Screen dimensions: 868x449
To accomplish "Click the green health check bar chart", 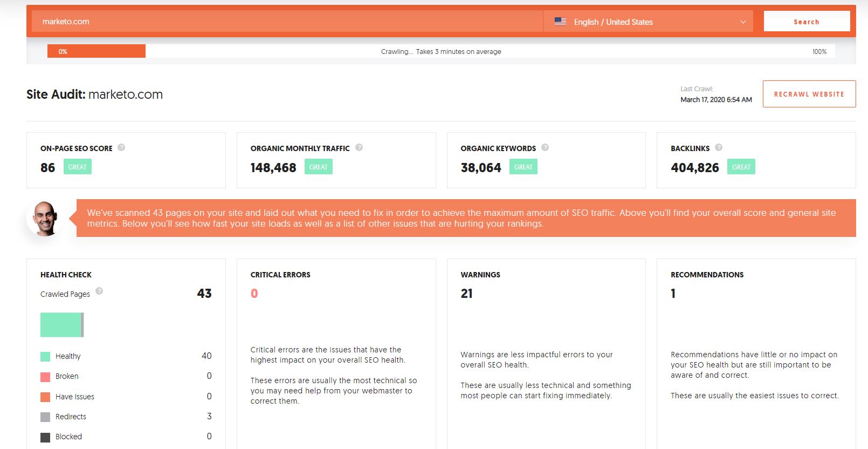I will [62, 325].
